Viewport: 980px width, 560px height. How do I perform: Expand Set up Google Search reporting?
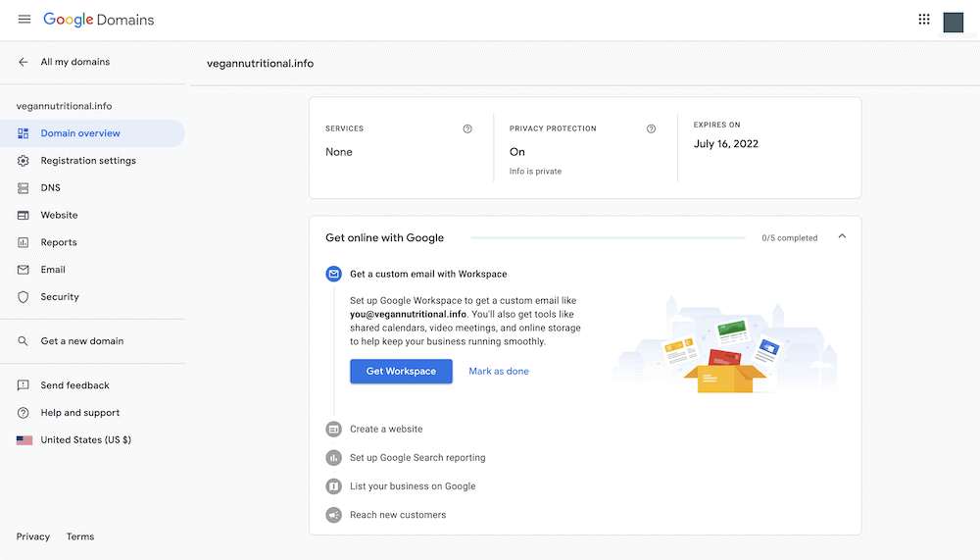(x=417, y=458)
